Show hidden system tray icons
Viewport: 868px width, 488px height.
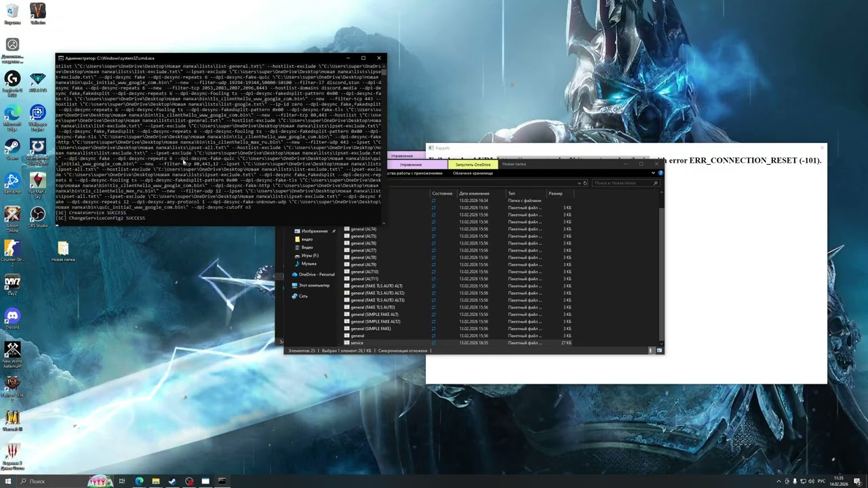[x=778, y=481]
